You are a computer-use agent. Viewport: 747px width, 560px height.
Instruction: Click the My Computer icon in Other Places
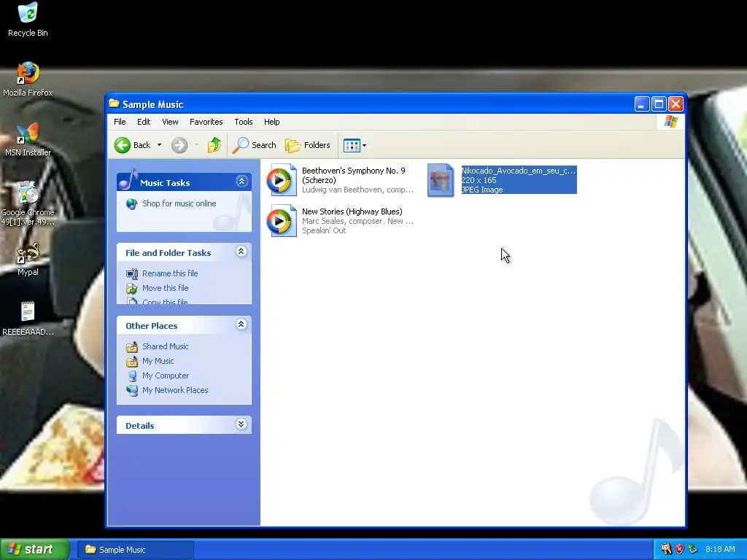[131, 376]
